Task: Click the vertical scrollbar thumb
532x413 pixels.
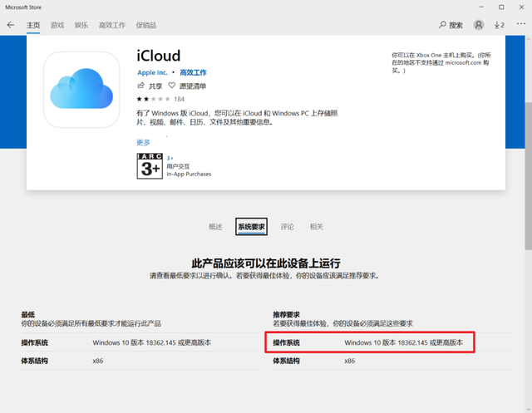Action: [x=529, y=175]
